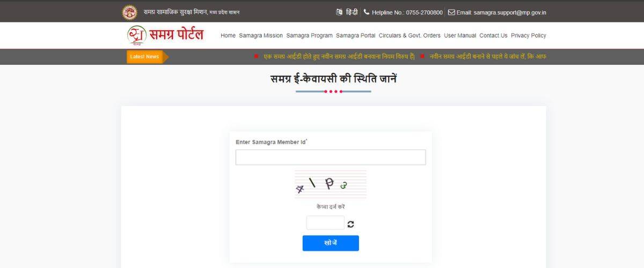Viewport: 644px width, 268px height.
Task: Focus the Samagra Member Id input field
Action: pos(331,157)
